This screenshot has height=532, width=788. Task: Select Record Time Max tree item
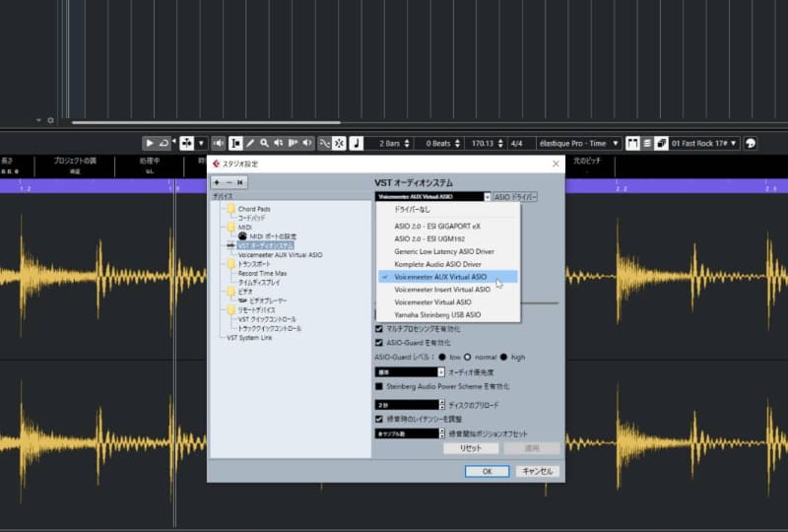click(x=262, y=273)
